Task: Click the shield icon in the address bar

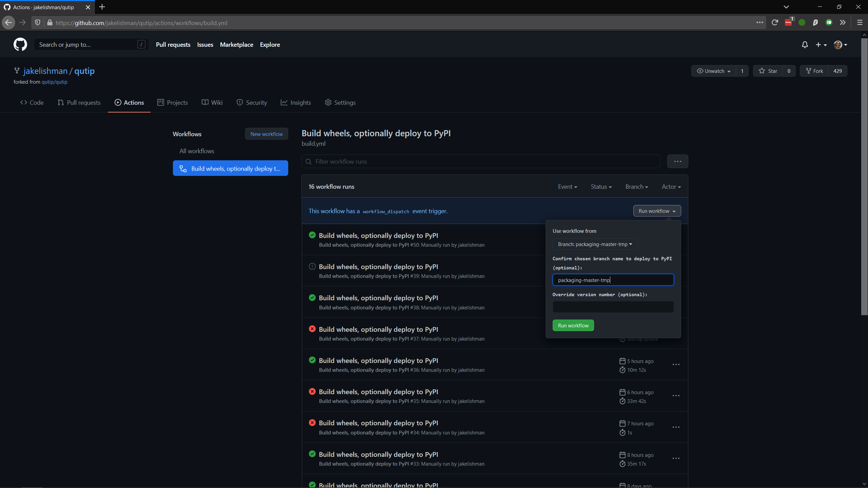Action: point(38,23)
